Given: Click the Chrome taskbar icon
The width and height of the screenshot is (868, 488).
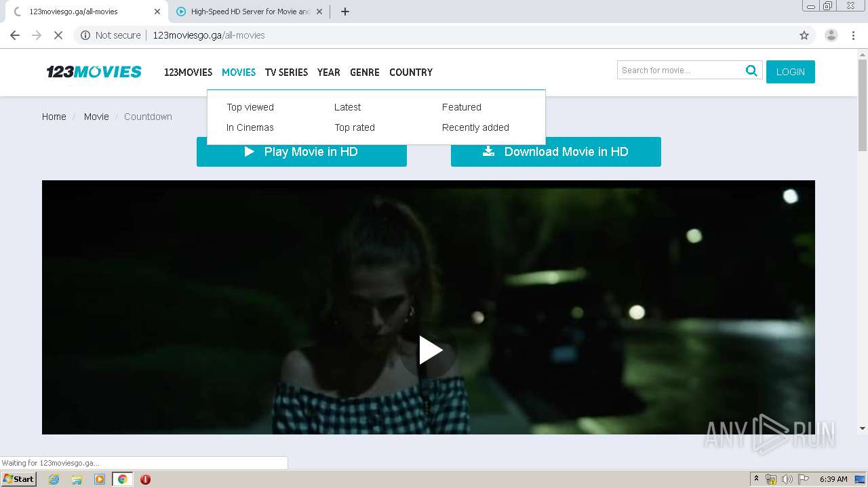Looking at the screenshot, I should 123,479.
